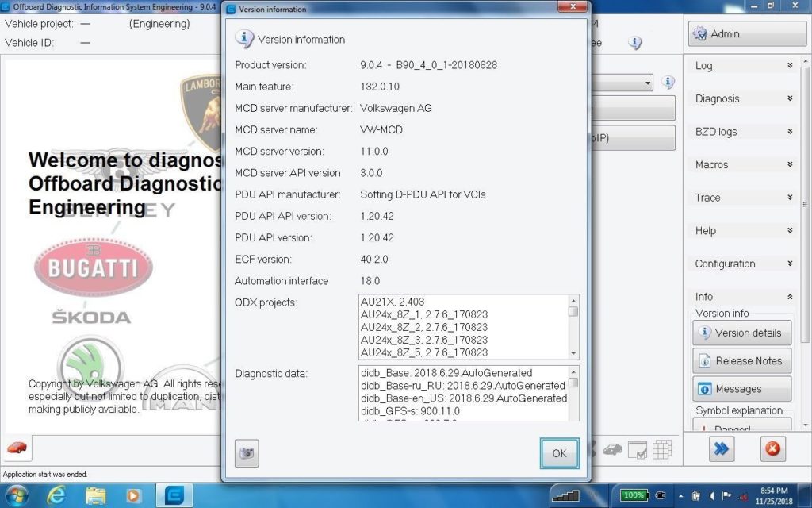Open Internet Explorer from the taskbar
This screenshot has width=812, height=508.
[56, 495]
